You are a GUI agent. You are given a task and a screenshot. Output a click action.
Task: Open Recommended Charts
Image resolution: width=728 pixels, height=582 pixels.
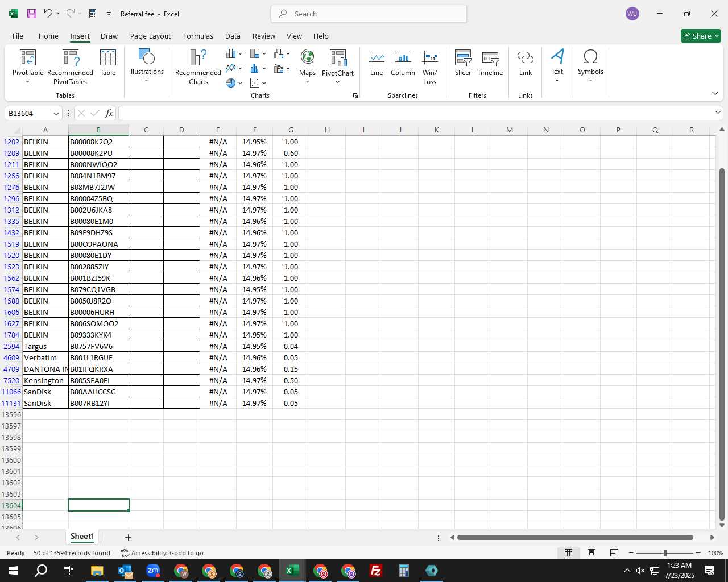point(198,67)
